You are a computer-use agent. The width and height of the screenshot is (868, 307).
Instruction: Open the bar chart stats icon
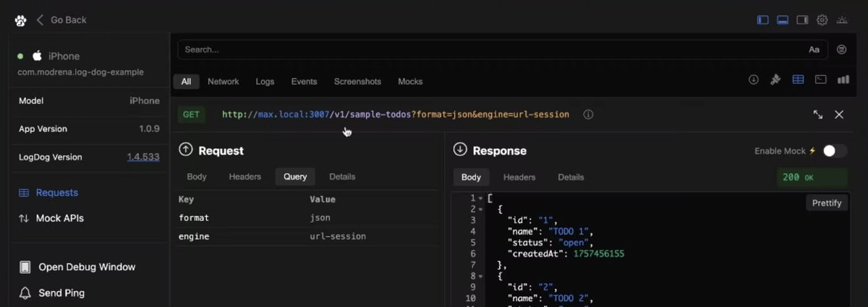point(843,80)
